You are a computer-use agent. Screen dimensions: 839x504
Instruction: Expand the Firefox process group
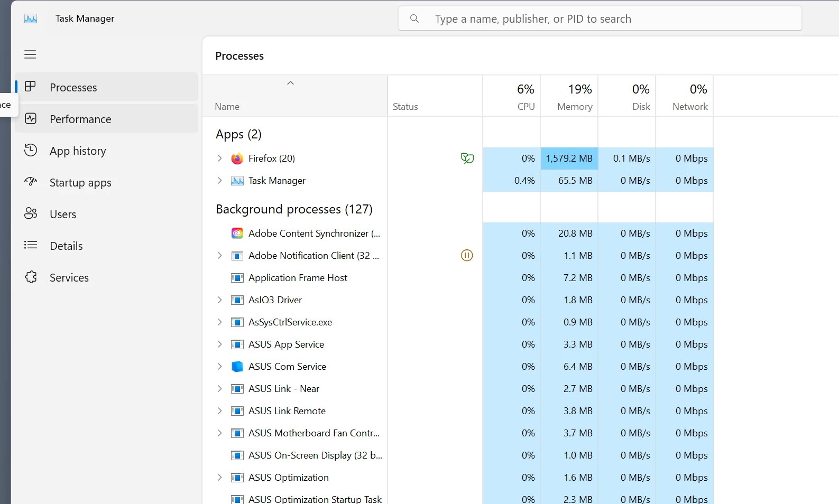click(x=219, y=158)
